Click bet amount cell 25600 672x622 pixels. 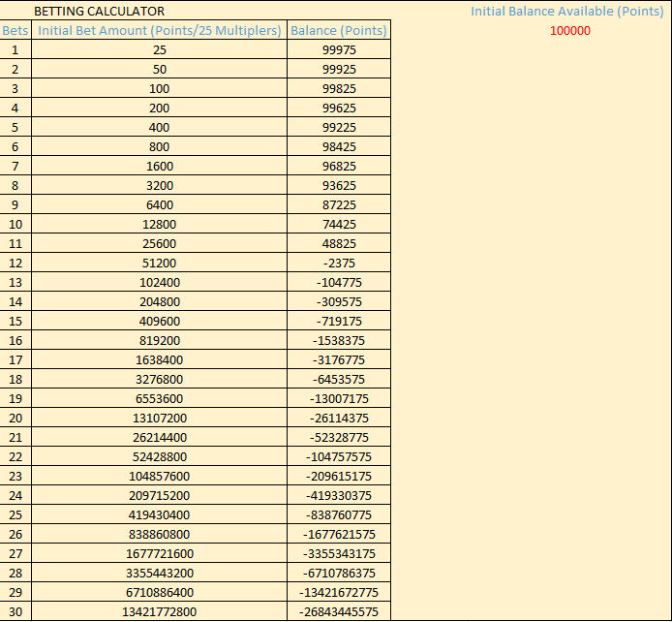160,243
